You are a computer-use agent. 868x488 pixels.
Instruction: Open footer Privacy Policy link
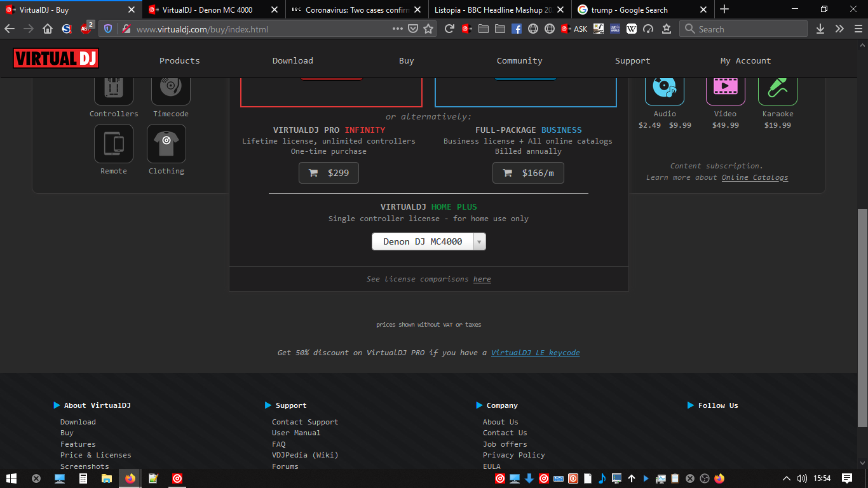point(514,455)
